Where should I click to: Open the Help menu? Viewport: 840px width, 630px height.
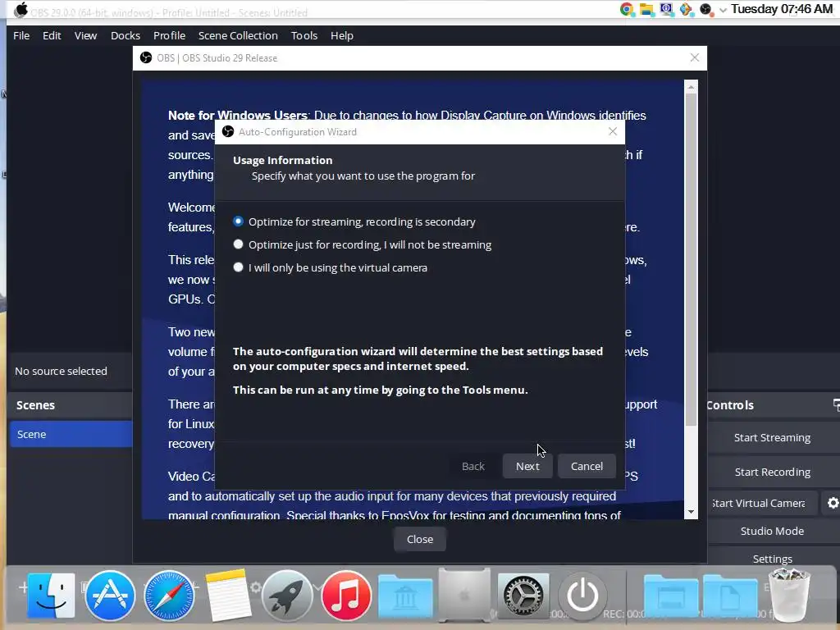[x=341, y=35]
